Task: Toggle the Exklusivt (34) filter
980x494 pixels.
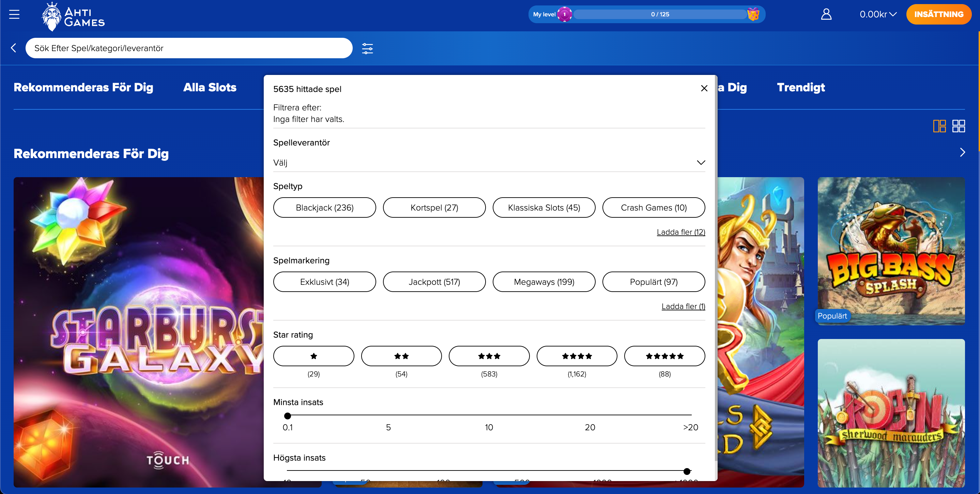Action: (x=324, y=282)
